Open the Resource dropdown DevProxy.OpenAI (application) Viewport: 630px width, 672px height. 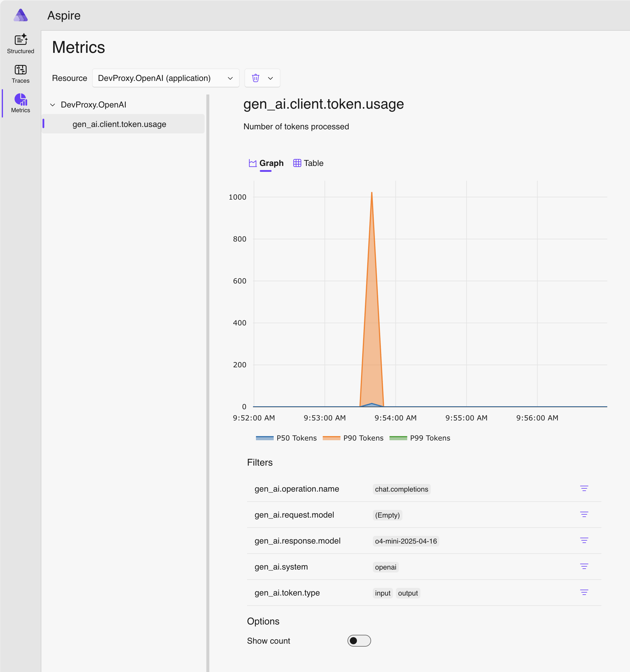coord(166,78)
